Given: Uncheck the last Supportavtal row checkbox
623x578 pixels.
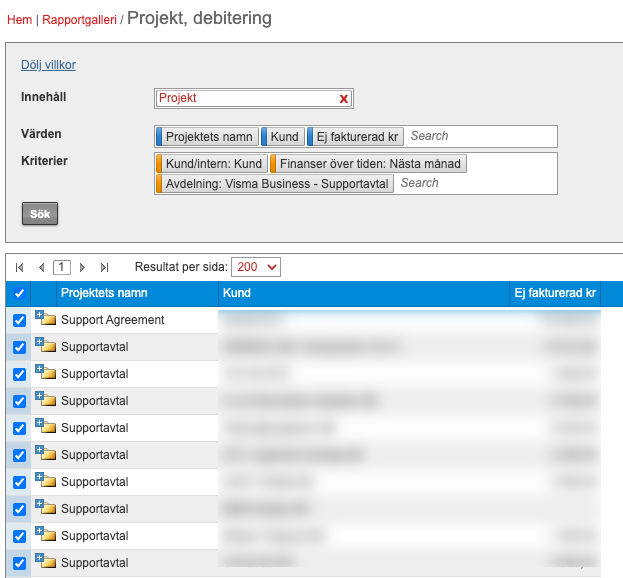Looking at the screenshot, I should (19, 563).
